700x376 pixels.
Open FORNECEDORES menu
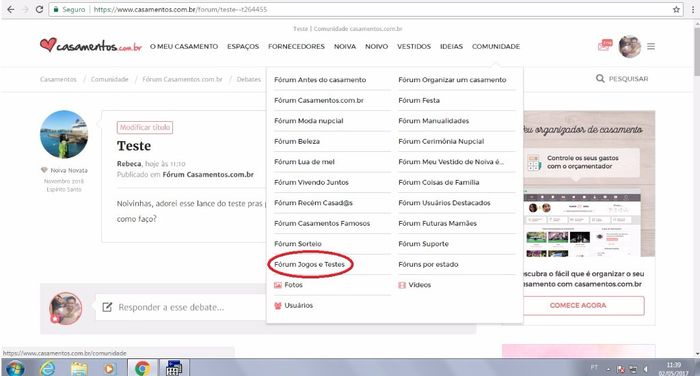pyautogui.click(x=296, y=46)
